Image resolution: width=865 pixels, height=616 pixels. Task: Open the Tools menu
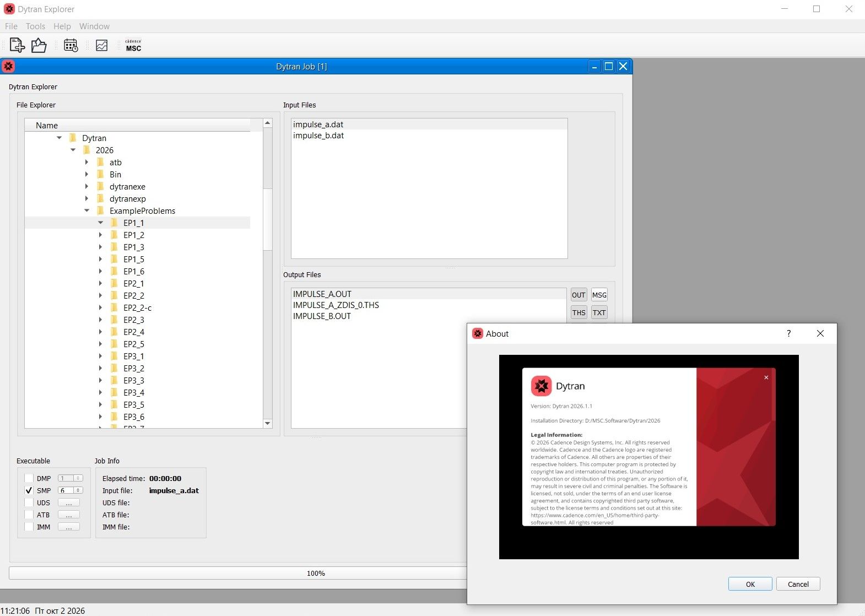pos(35,26)
